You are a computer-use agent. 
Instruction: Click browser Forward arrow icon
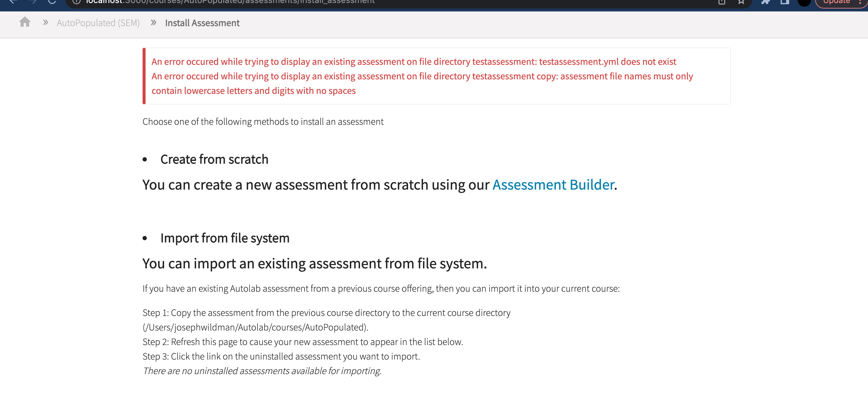click(33, 2)
